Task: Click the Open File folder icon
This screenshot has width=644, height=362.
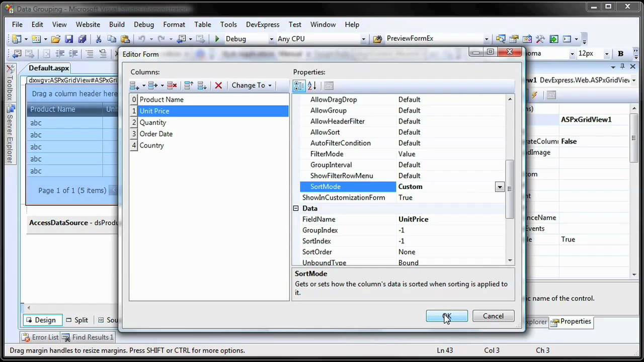Action: click(55, 39)
